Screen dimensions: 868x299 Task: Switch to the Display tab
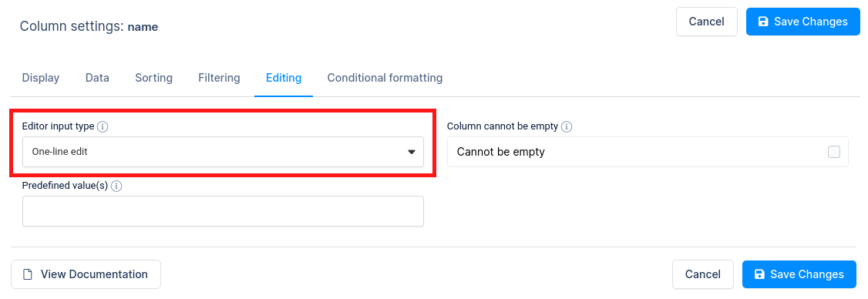pos(41,78)
